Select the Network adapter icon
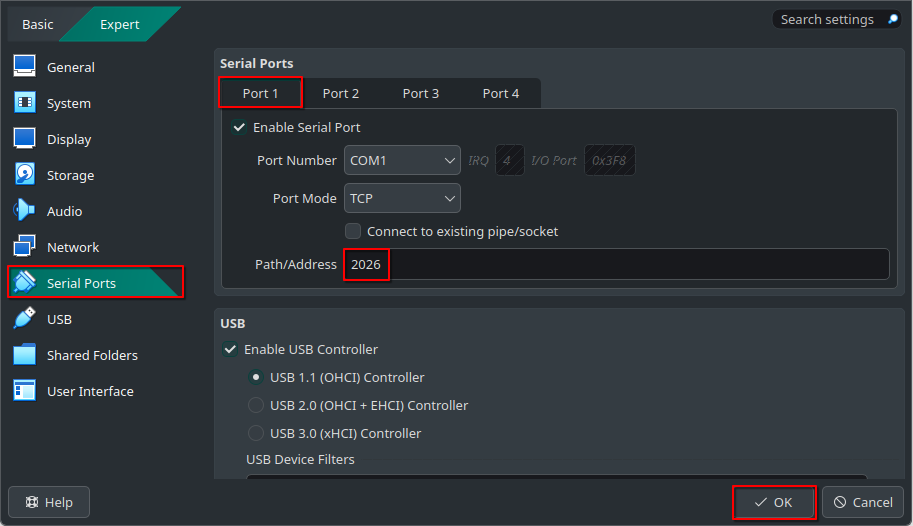 pyautogui.click(x=25, y=247)
